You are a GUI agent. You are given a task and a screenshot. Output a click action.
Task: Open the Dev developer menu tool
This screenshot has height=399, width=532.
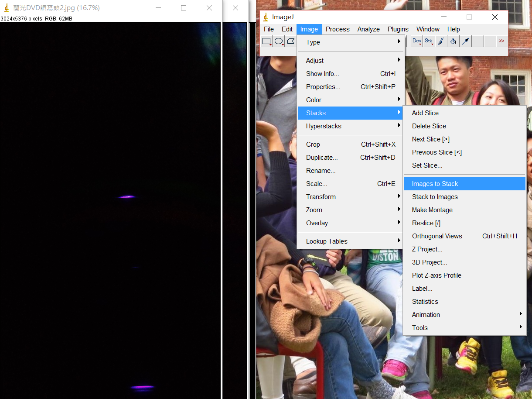point(417,41)
